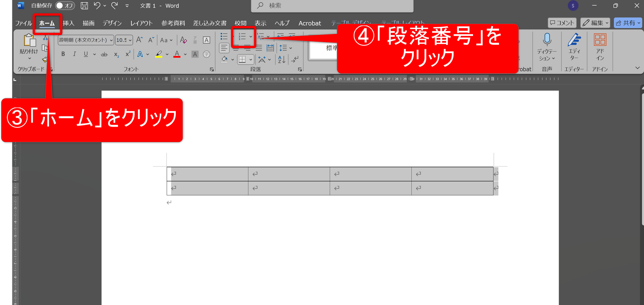Start Dictation with the microphone icon
644x305 pixels.
coord(547,40)
